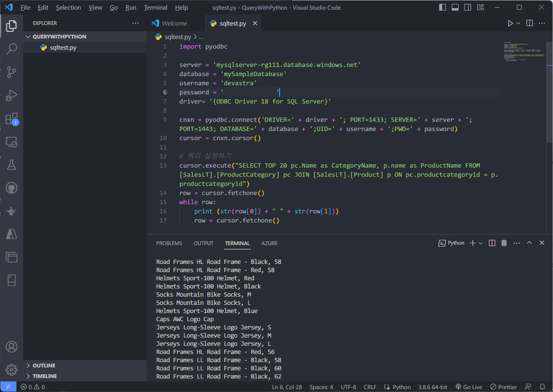553x392 pixels.
Task: Open the Source Control view
Action: (11, 72)
